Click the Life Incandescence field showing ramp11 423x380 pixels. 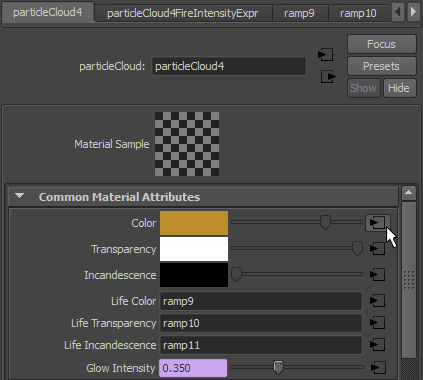261,345
